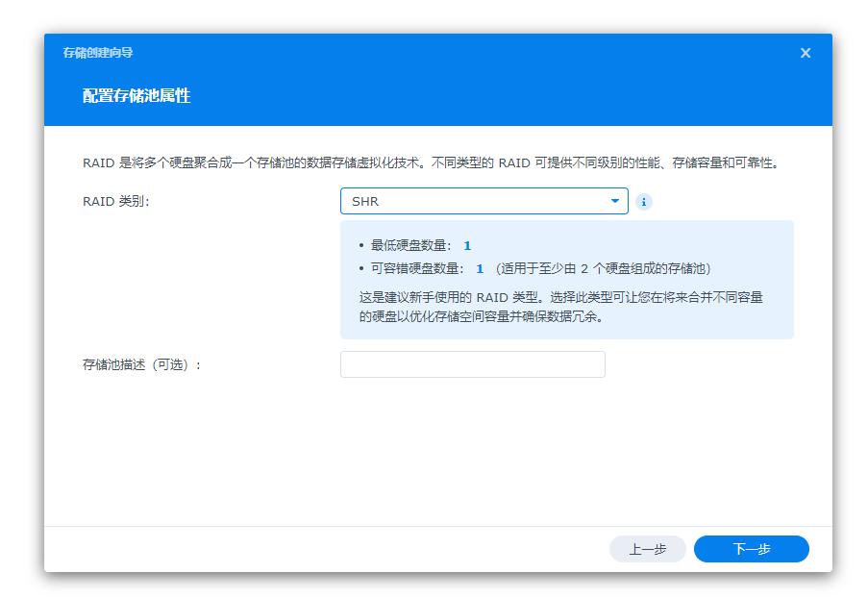The image size is (868, 598).
Task: Click the RAID type info icon
Action: coord(643,202)
